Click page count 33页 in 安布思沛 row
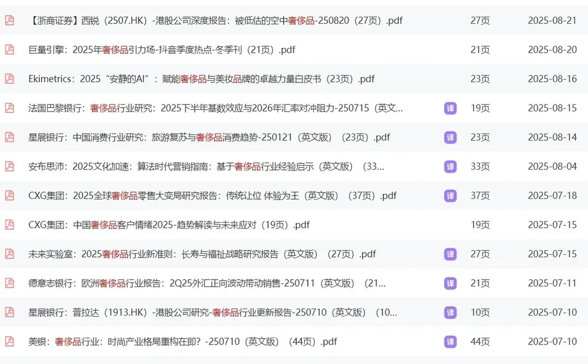The width and height of the screenshot is (588, 364). point(480,166)
